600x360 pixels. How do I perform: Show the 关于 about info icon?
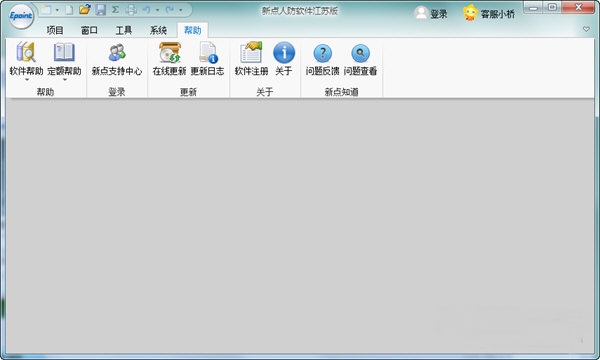(x=284, y=59)
